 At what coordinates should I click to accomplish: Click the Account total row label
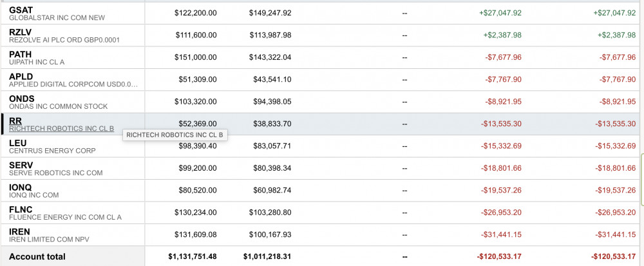[x=37, y=256]
